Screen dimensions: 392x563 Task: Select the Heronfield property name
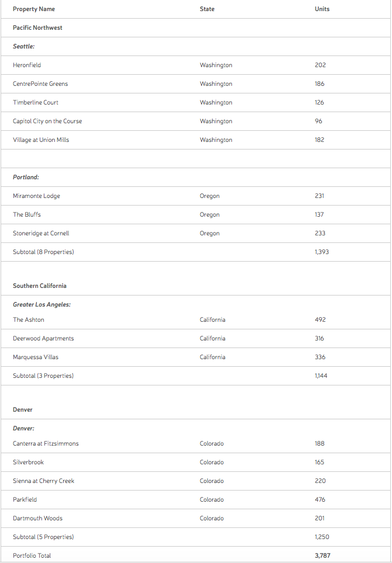click(x=27, y=65)
